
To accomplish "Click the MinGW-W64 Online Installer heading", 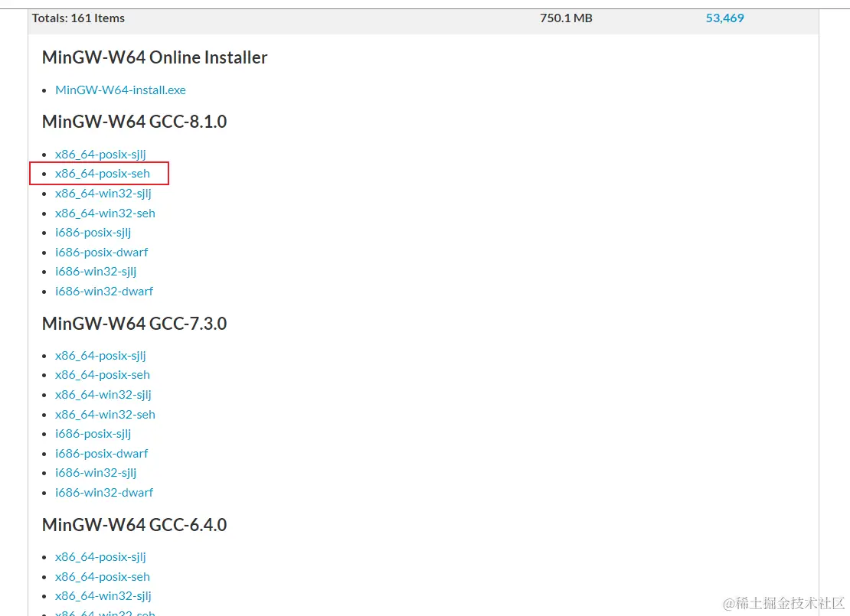I will [155, 57].
